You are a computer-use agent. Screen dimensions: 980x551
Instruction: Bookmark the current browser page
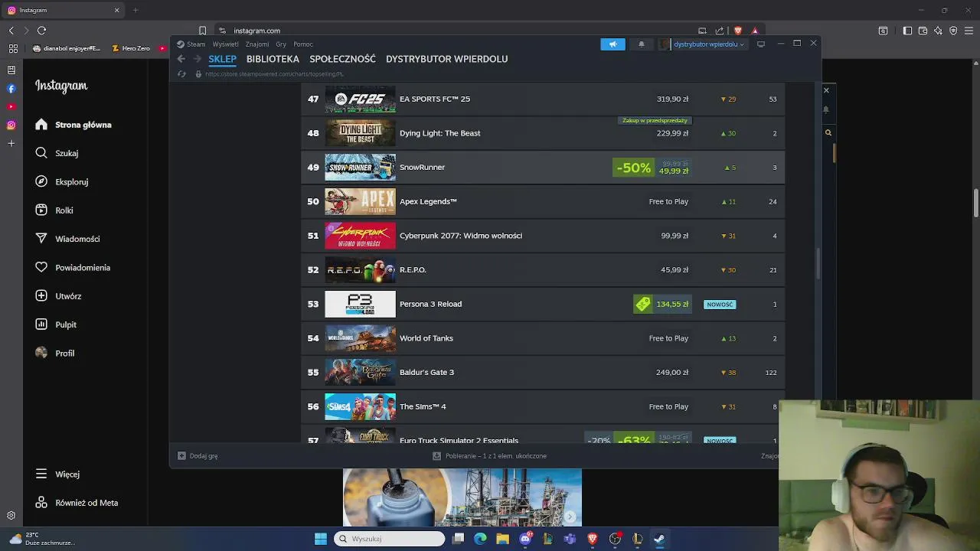click(x=202, y=31)
